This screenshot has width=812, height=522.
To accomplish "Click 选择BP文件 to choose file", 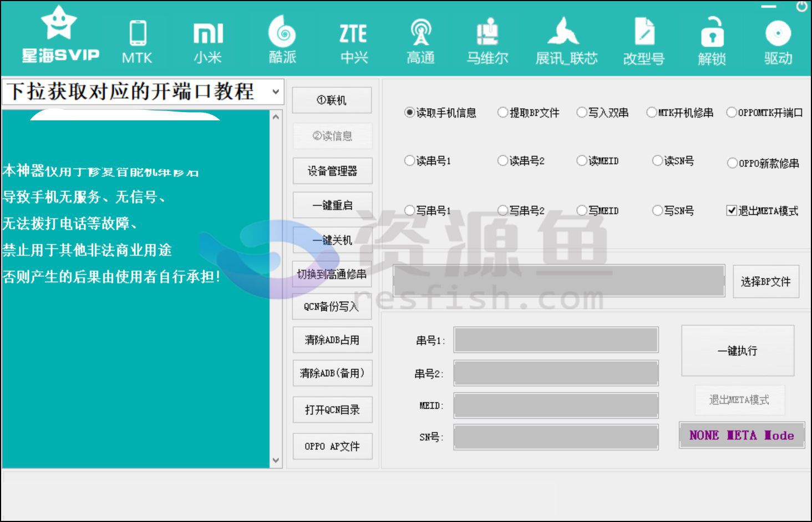I will [766, 281].
